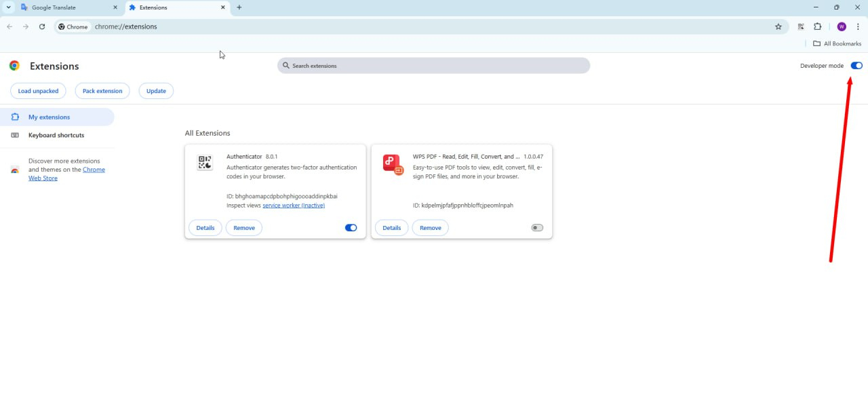This screenshot has height=403, width=868.
Task: Click the Load unpacked button
Action: (38, 91)
